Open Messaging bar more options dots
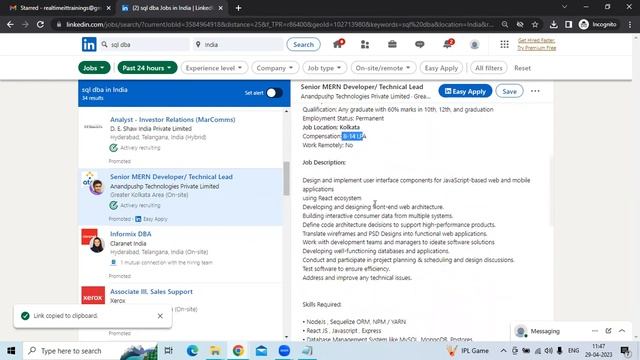 [x=595, y=331]
